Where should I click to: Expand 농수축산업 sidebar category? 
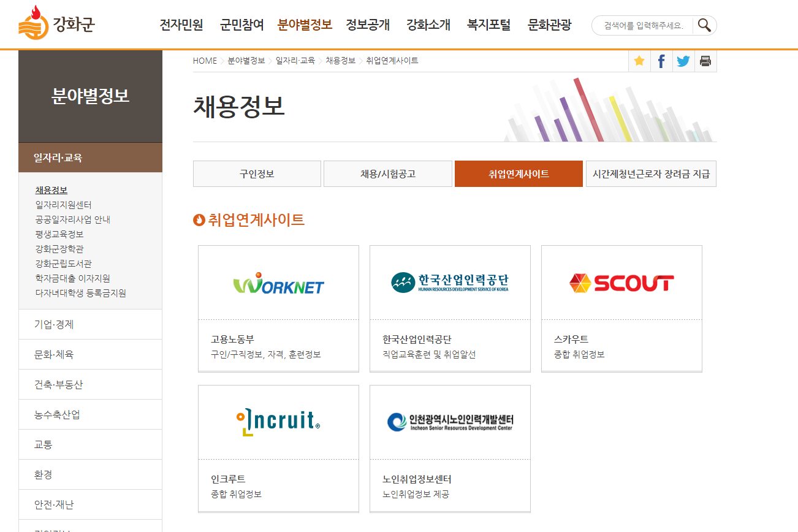pyautogui.click(x=90, y=414)
